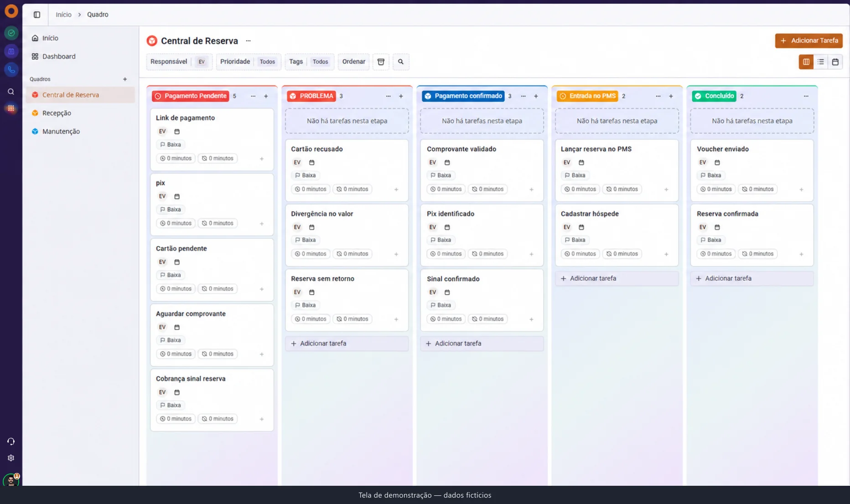The height and width of the screenshot is (504, 850).
Task: Open the phone icon in left rail
Action: tap(11, 70)
